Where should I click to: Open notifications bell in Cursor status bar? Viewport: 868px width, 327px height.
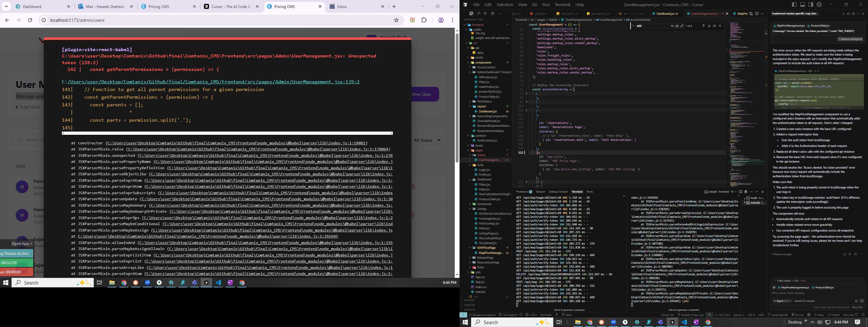(863, 315)
